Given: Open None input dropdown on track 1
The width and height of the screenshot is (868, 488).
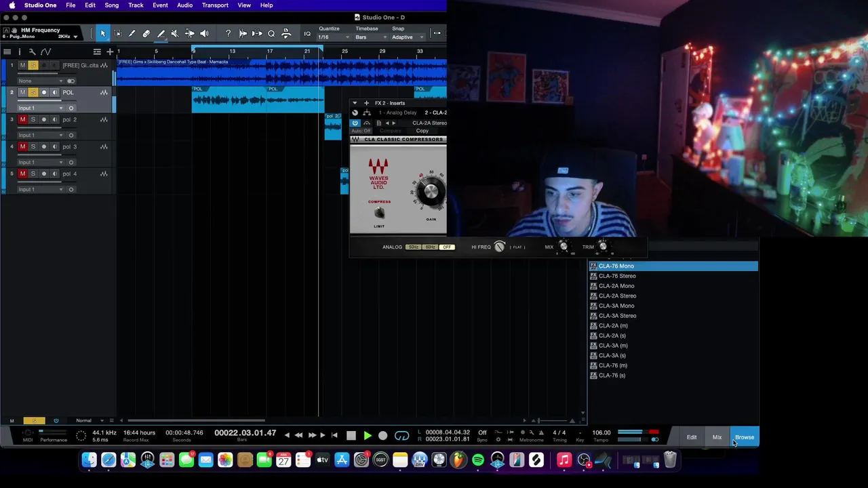Looking at the screenshot, I should [x=41, y=81].
